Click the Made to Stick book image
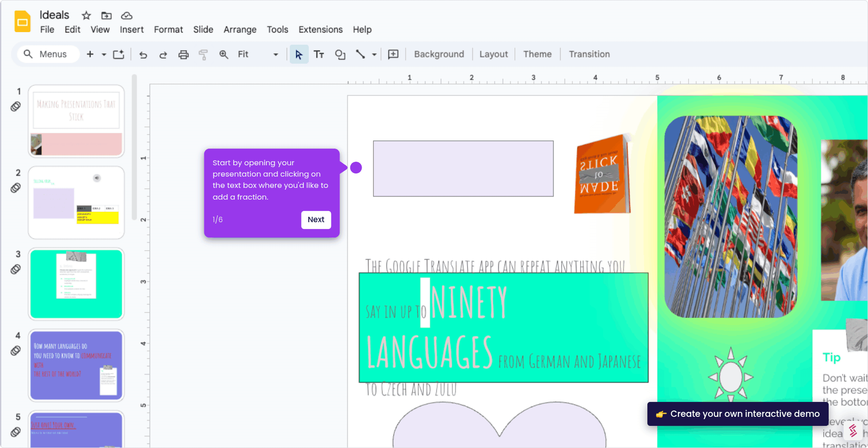The image size is (868, 448). click(x=603, y=173)
